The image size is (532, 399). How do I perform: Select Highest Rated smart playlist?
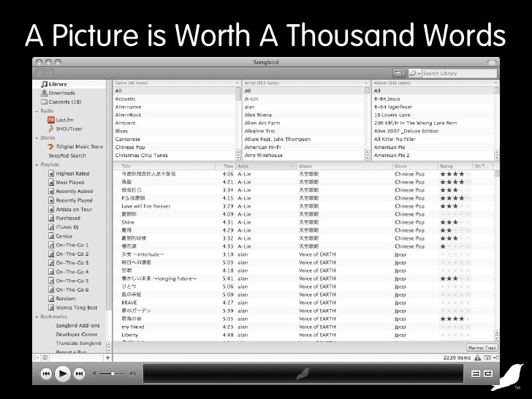(x=69, y=173)
